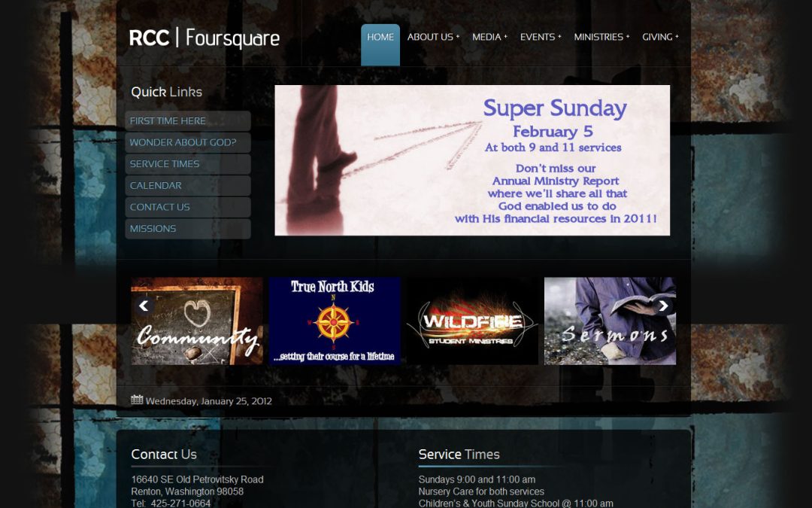Screen dimensions: 812x508
Task: Open the Wildfire Student Ministries thumbnail
Action: click(x=472, y=321)
